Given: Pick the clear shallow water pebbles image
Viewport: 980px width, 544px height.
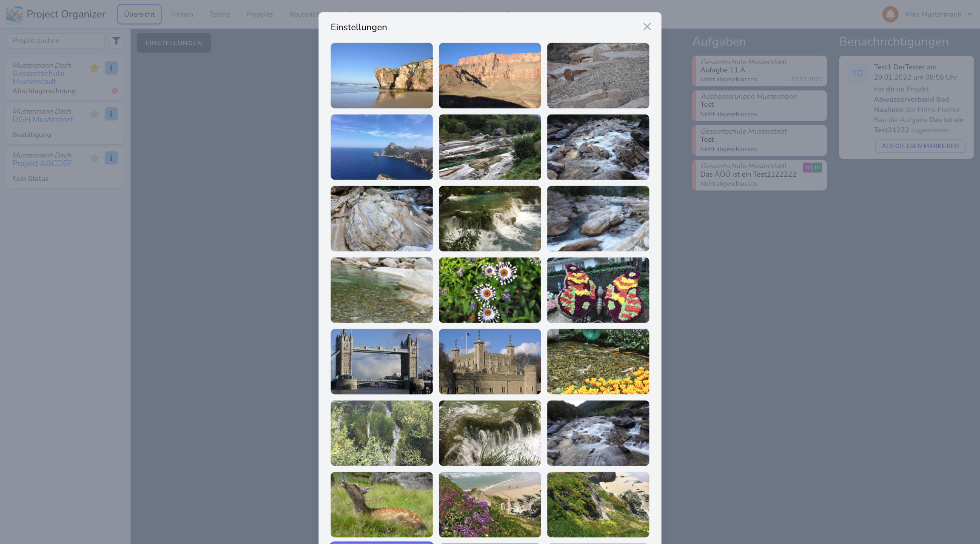Looking at the screenshot, I should pyautogui.click(x=382, y=290).
